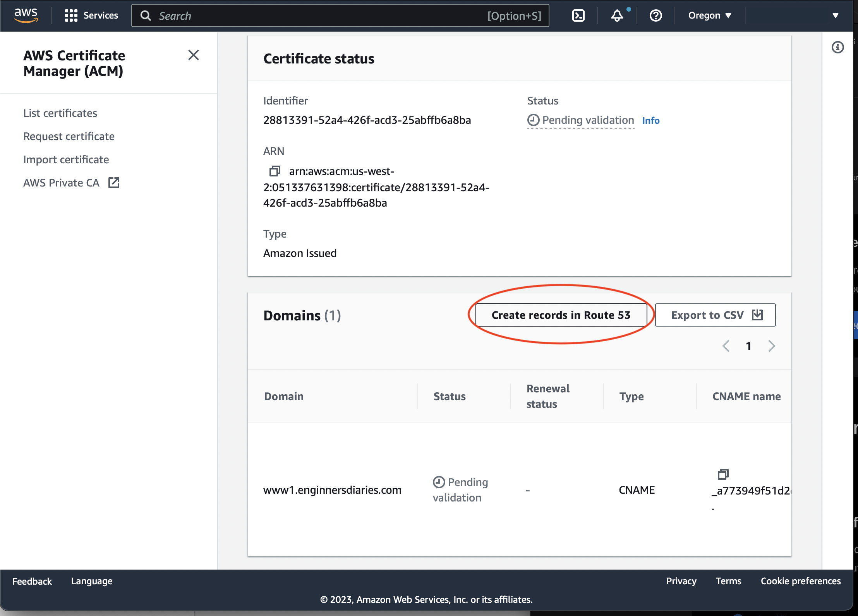This screenshot has height=616, width=858.
Task: Click the AWS Certificate Manager (ACM) sidebar title
Action: click(74, 63)
